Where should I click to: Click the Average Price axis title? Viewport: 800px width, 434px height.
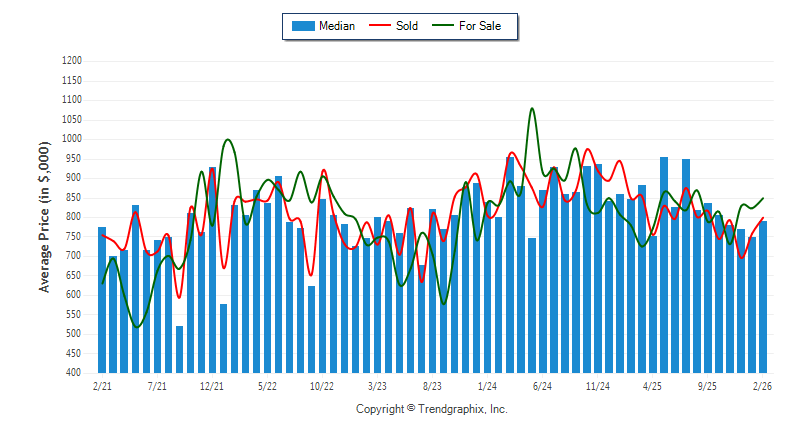[x=44, y=216]
